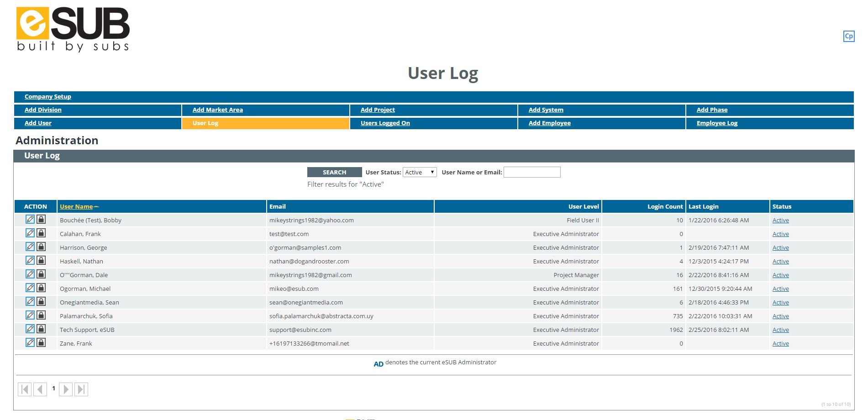Click edit pencil for O'Gorman, Dale
The width and height of the screenshot is (868, 420).
coord(30,274)
